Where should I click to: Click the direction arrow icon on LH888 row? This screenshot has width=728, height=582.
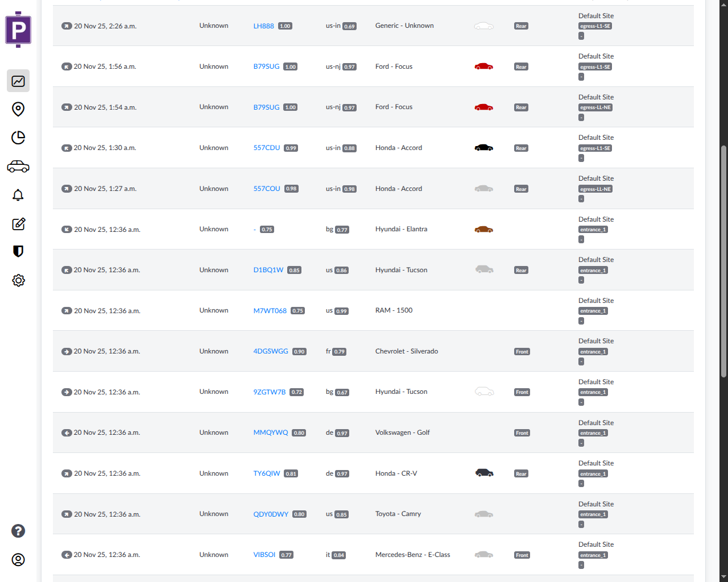coord(66,26)
